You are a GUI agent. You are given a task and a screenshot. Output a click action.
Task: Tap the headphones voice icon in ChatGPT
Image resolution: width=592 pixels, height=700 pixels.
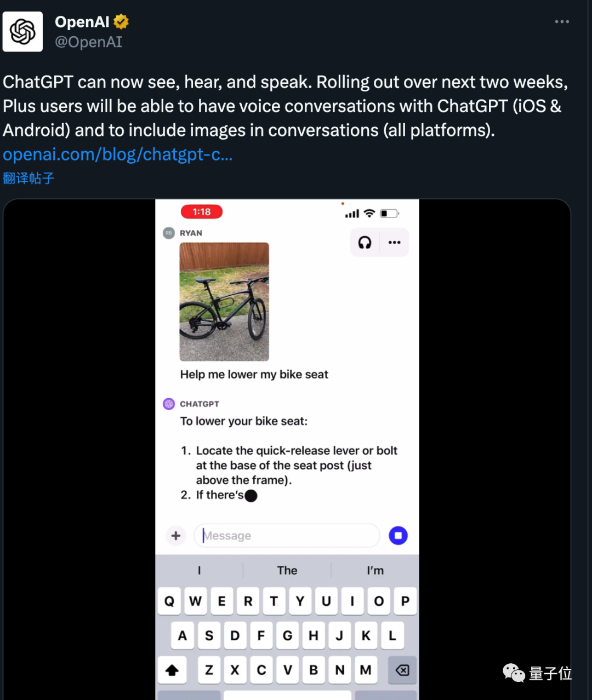pos(365,242)
